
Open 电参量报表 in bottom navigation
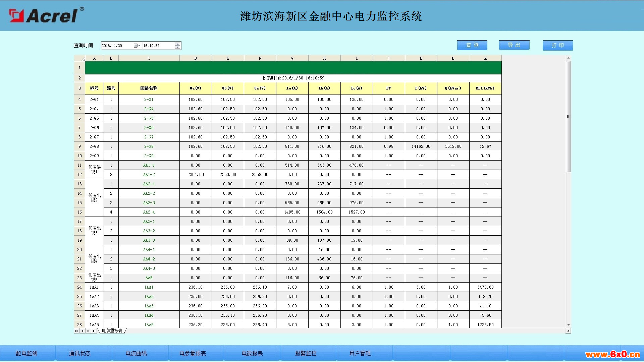pyautogui.click(x=193, y=353)
